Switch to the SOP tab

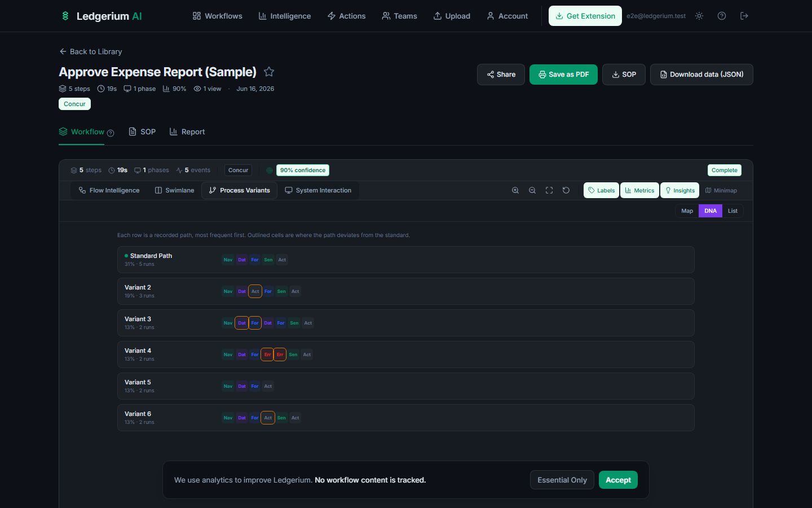142,132
